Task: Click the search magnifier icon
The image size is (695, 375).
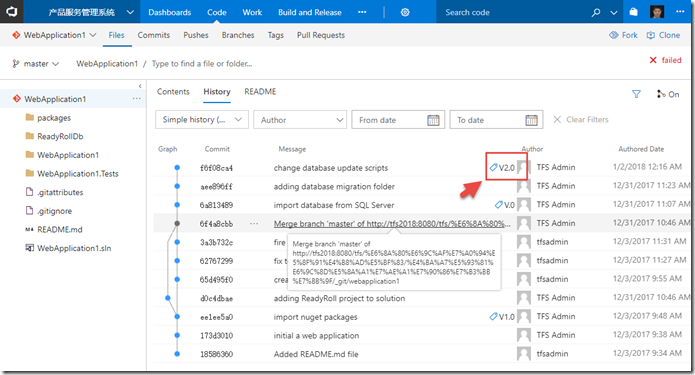Action: [x=596, y=12]
